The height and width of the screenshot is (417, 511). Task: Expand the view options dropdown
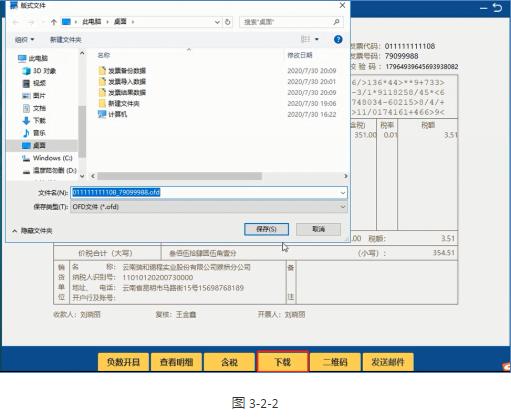317,39
